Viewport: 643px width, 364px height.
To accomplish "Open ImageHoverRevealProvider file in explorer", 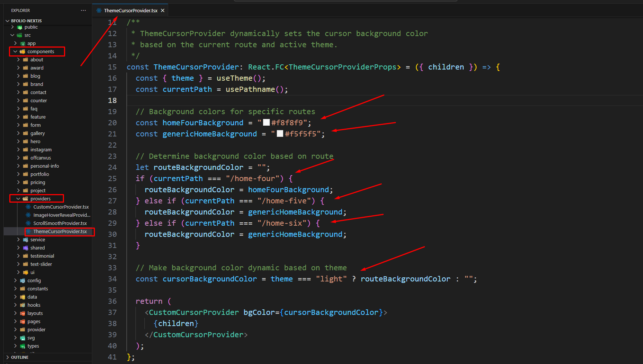I will coord(61,215).
